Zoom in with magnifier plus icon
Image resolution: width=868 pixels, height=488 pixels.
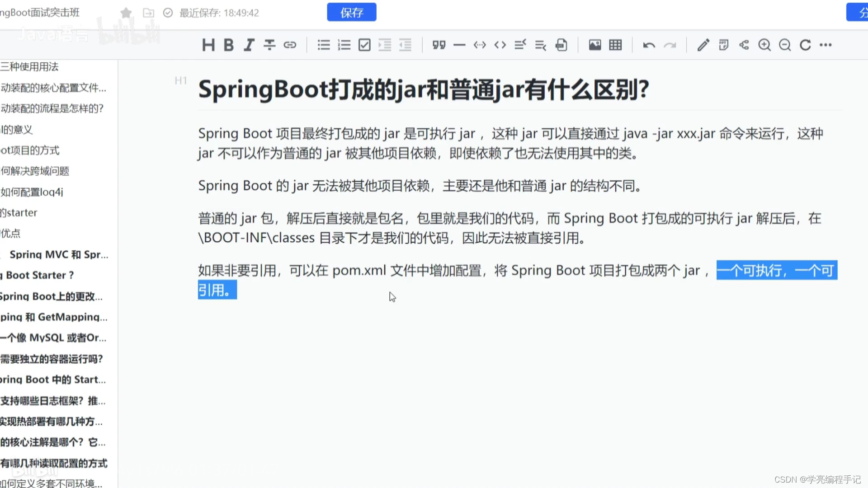pyautogui.click(x=764, y=45)
